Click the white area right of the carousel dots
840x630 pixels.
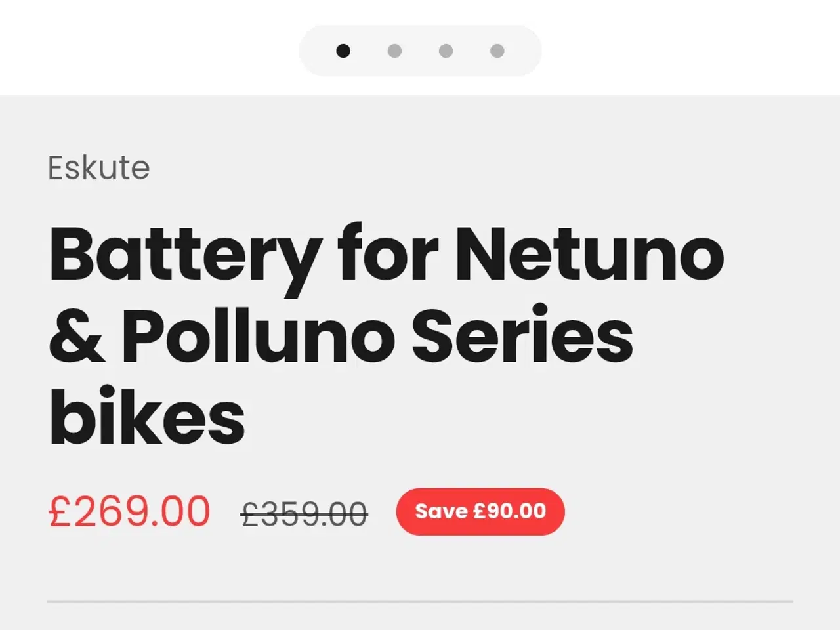tap(689, 51)
